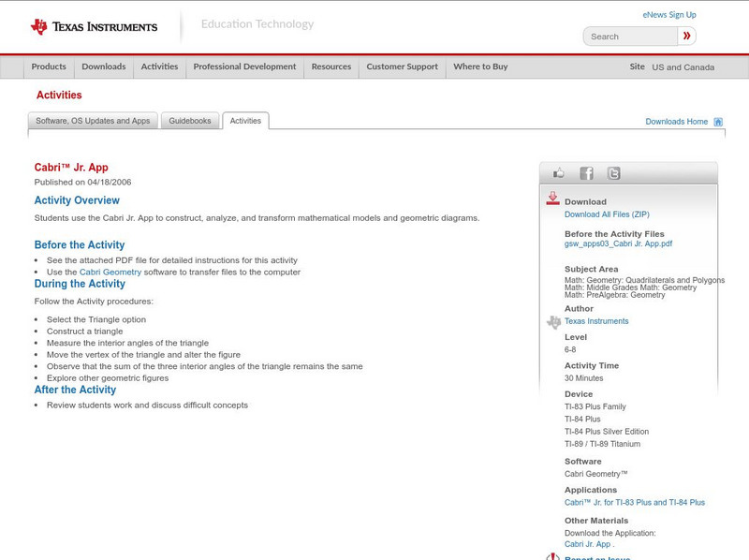Open the Customer Support menu item
The width and height of the screenshot is (749, 560).
pyautogui.click(x=402, y=66)
